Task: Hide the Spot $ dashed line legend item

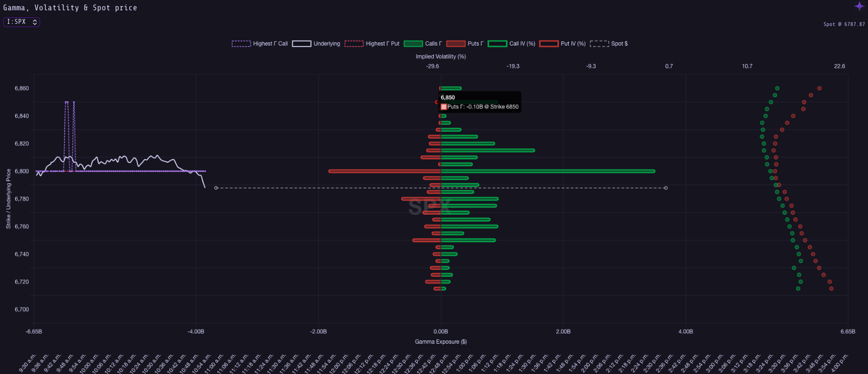Action: pyautogui.click(x=609, y=44)
